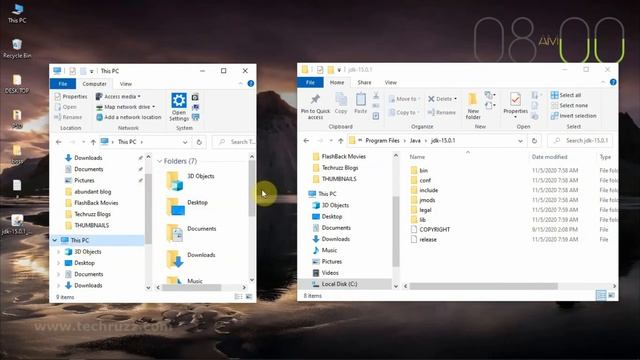The width and height of the screenshot is (640, 360).
Task: Switch to Computer tab in This PC window
Action: 94,84
